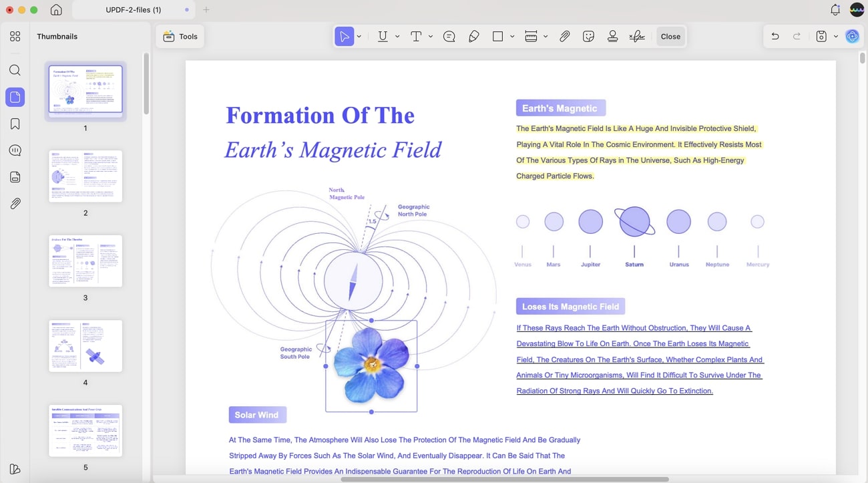Add a new tab with plus
The height and width of the screenshot is (483, 868).
point(206,10)
